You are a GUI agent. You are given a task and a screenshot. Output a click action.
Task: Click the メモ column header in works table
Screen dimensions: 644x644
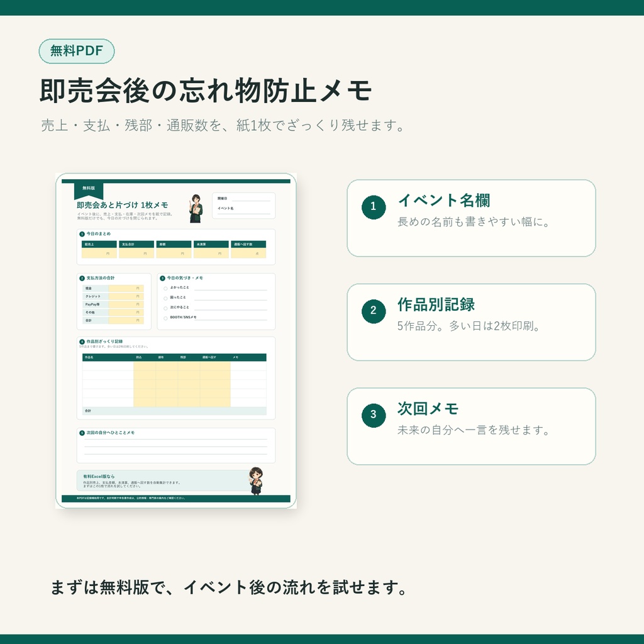tap(248, 357)
